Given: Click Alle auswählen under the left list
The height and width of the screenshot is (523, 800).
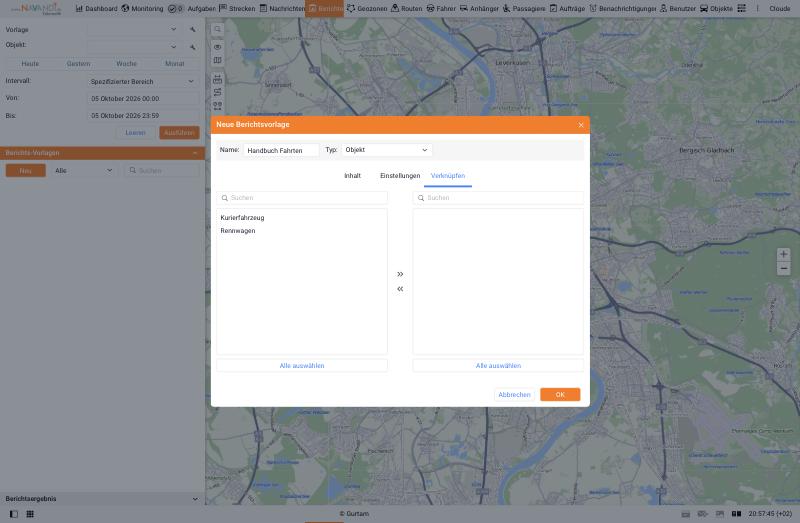Looking at the screenshot, I should point(302,365).
